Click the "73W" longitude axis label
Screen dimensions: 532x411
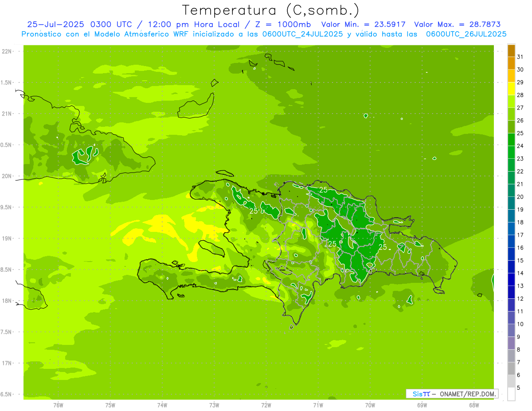pos(214,405)
